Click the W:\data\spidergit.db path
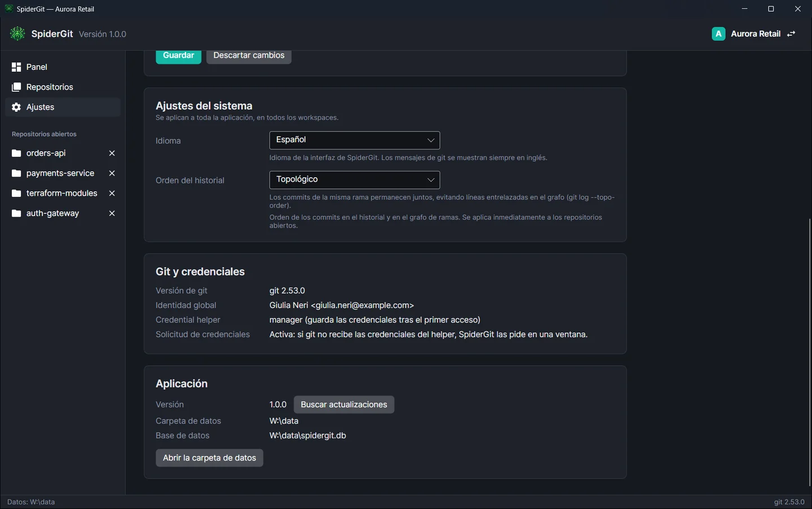This screenshot has height=509, width=812. (x=308, y=436)
